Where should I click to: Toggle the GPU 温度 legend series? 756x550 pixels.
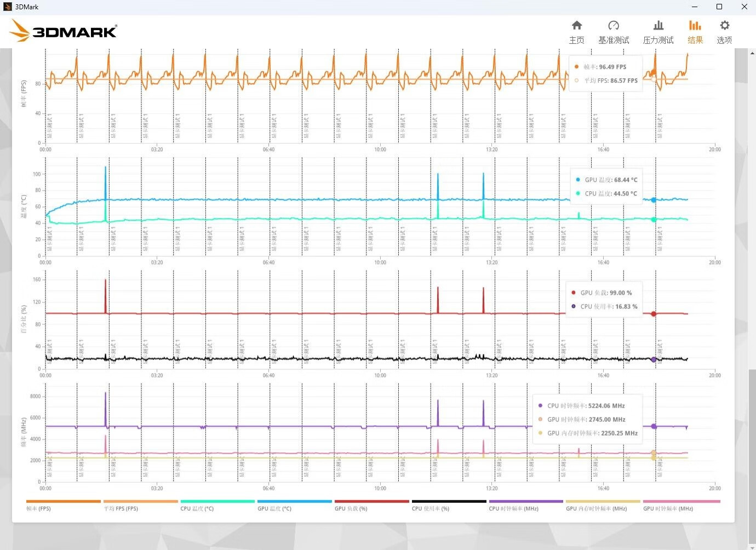pyautogui.click(x=295, y=505)
